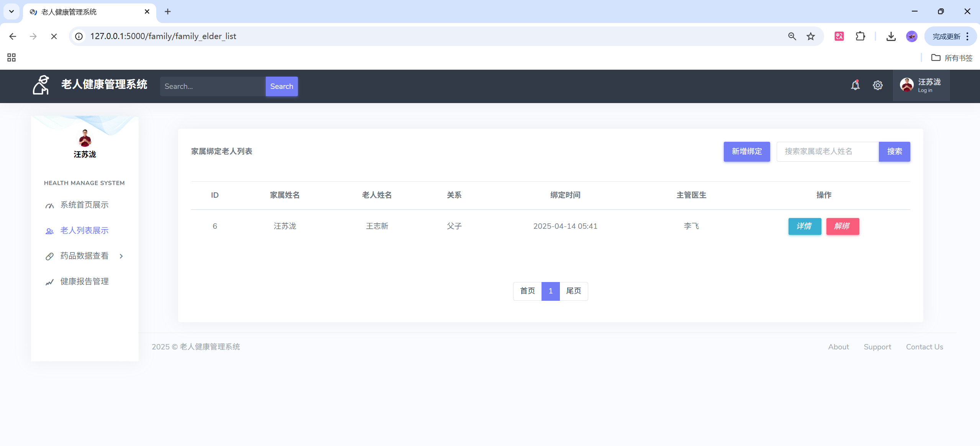Bookmark this page with star icon
Viewport: 980px width, 446px height.
pyautogui.click(x=810, y=36)
